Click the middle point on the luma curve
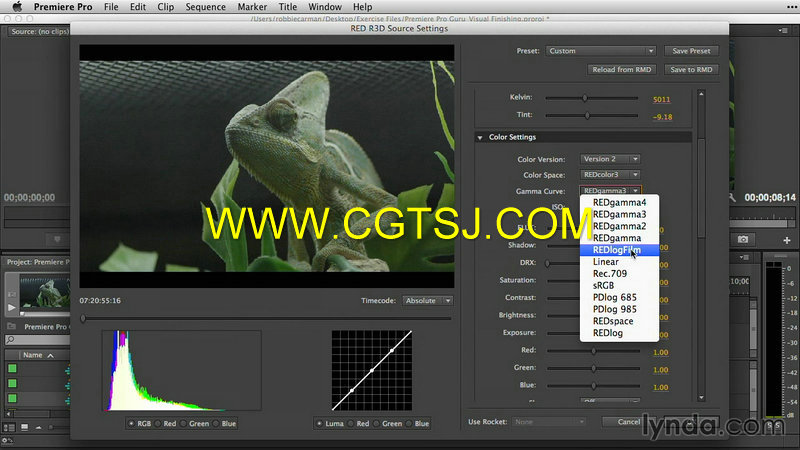Screen dimensions: 800x450 (x=372, y=370)
